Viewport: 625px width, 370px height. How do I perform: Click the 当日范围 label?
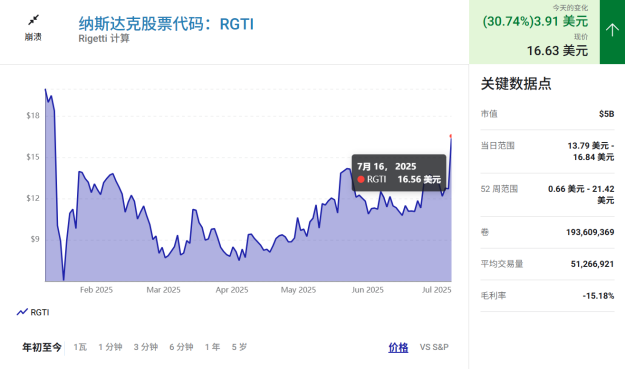[x=497, y=146]
